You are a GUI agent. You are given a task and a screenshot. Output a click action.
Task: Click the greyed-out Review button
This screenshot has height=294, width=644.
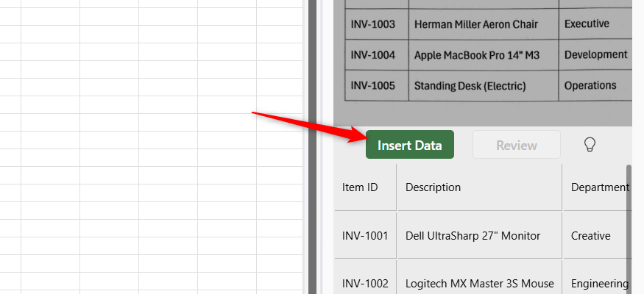[x=517, y=145]
